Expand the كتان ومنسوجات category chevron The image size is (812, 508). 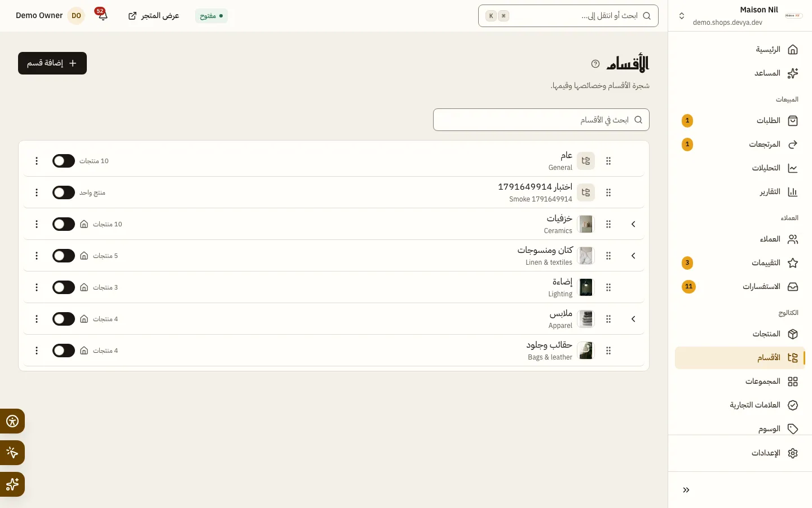(633, 256)
